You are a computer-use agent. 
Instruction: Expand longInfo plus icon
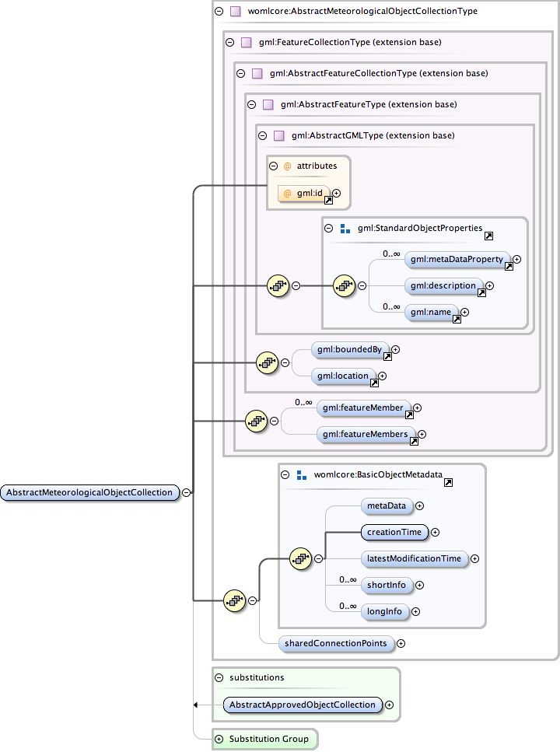pos(415,611)
